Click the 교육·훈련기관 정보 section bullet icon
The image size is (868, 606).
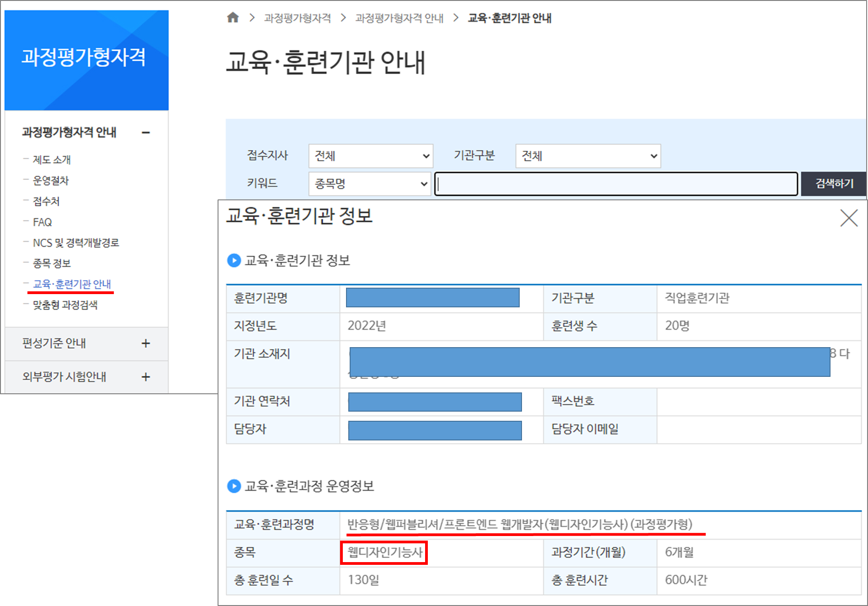click(x=234, y=261)
